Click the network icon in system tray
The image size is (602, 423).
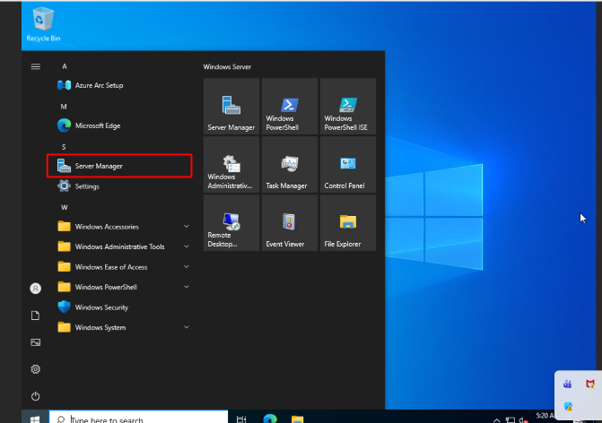pos(510,420)
